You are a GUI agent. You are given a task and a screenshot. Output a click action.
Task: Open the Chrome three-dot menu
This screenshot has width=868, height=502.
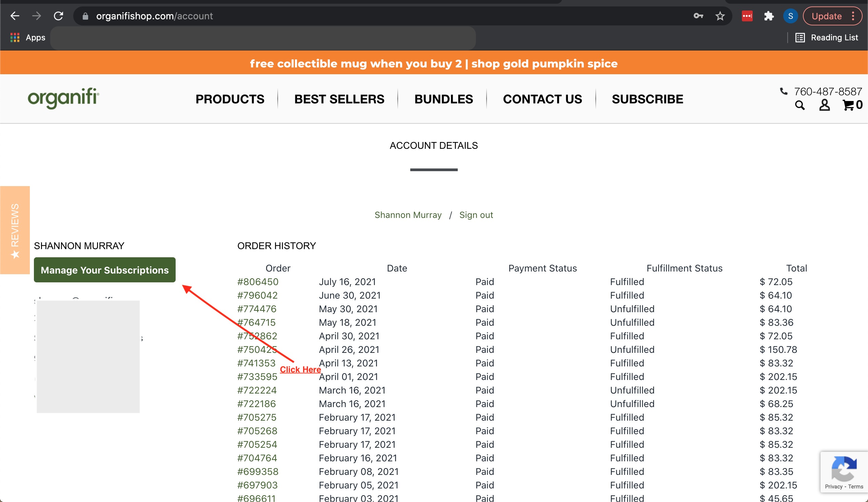point(853,16)
